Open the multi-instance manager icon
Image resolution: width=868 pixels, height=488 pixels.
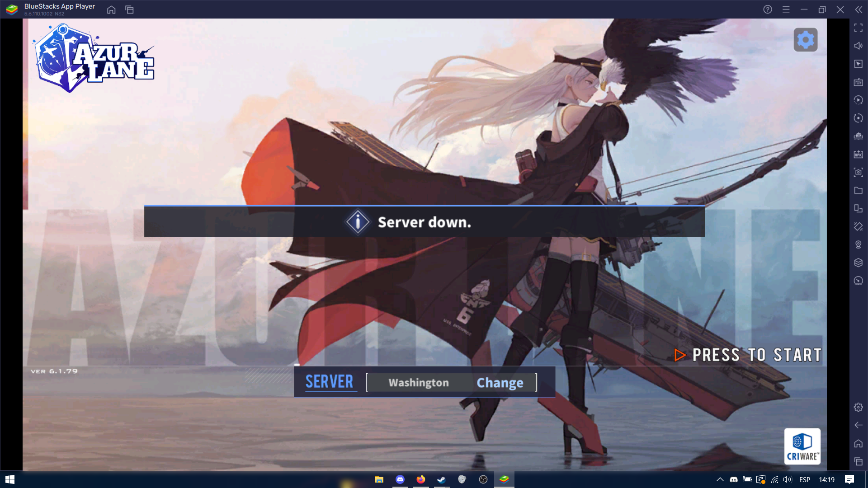click(x=859, y=136)
